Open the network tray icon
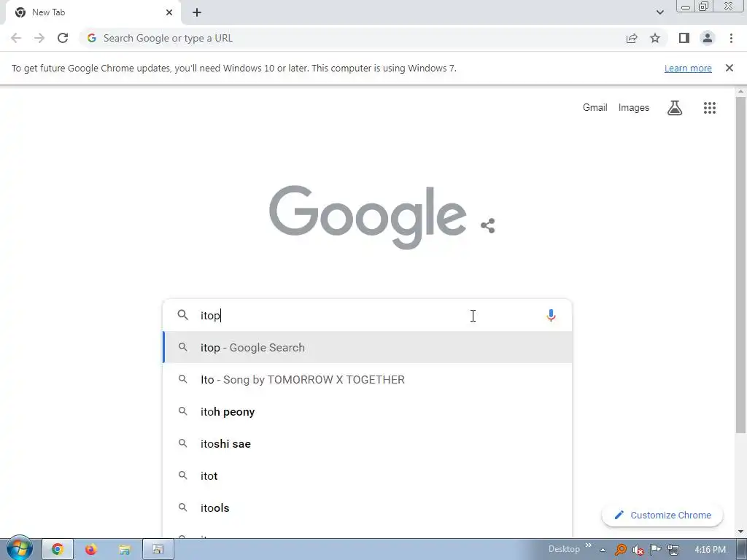The image size is (747, 560). (673, 550)
